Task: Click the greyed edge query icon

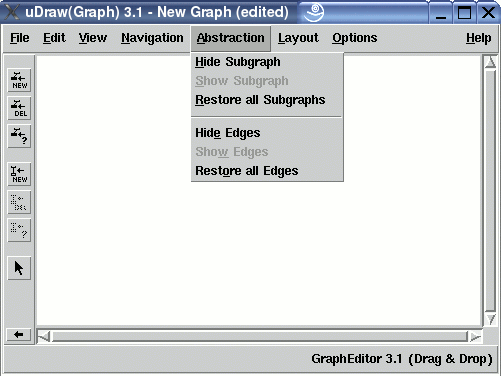Action: 19,230
